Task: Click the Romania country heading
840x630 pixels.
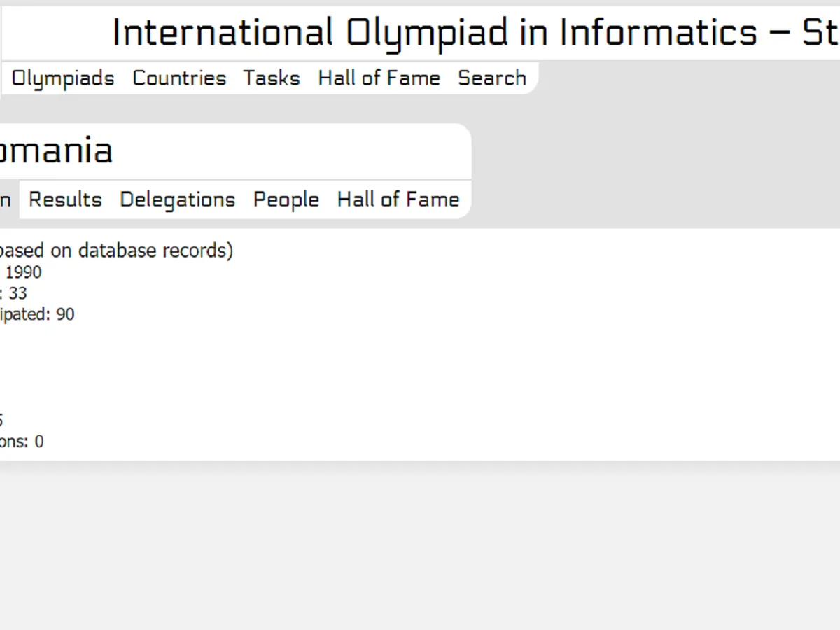Action: point(56,150)
